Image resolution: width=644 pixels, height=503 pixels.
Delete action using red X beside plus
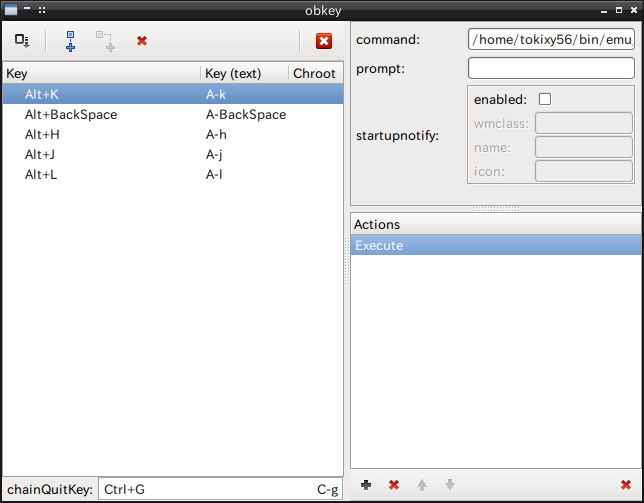click(x=394, y=485)
